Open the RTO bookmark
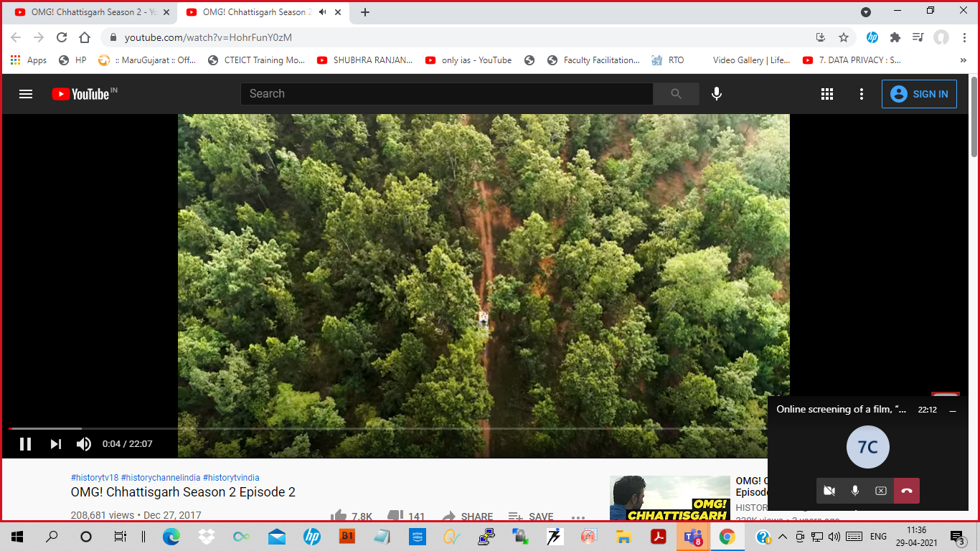The width and height of the screenshot is (980, 551). 668,60
